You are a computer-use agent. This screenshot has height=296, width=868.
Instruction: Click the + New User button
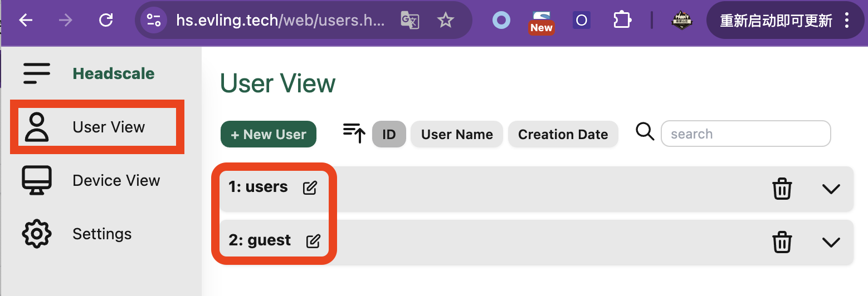click(269, 135)
